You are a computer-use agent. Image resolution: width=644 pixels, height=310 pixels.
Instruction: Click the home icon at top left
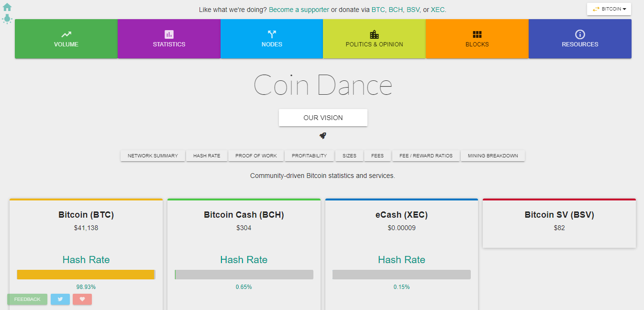click(7, 7)
